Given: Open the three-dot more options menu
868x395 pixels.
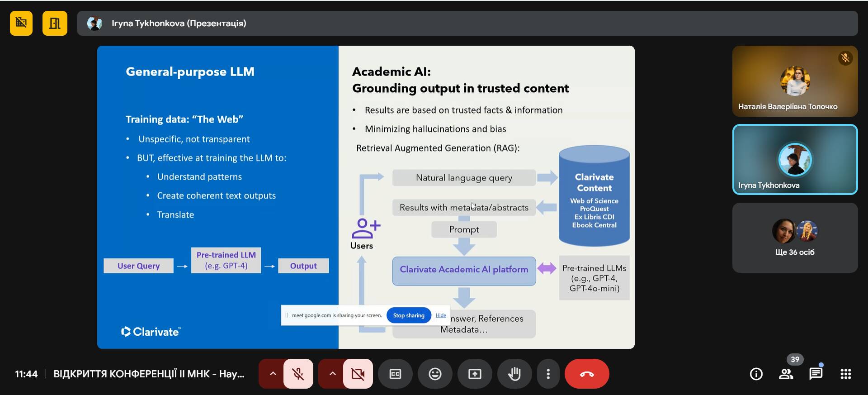Looking at the screenshot, I should pos(548,374).
